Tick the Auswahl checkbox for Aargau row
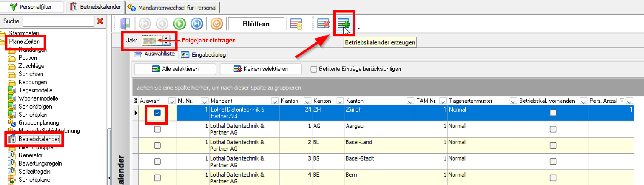 point(157,129)
